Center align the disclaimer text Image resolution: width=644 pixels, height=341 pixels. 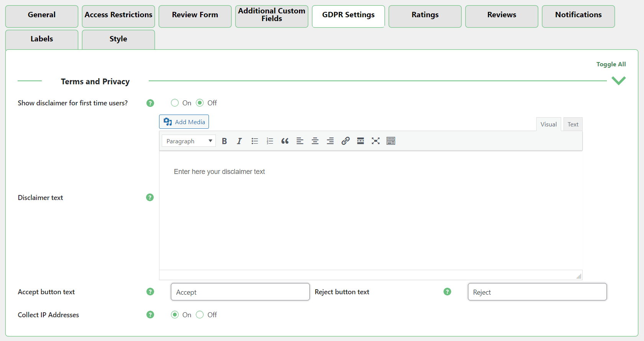(315, 141)
